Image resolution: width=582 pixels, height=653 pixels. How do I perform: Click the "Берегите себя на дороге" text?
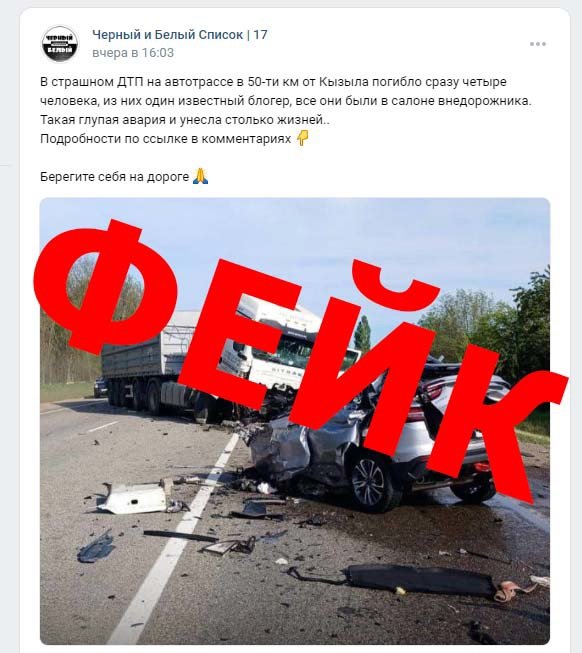pyautogui.click(x=114, y=177)
